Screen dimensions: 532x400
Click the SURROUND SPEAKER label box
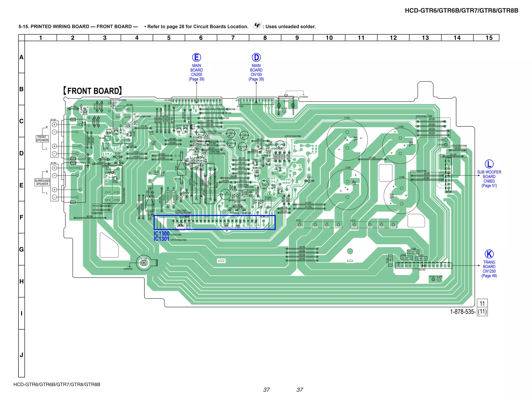[42, 182]
